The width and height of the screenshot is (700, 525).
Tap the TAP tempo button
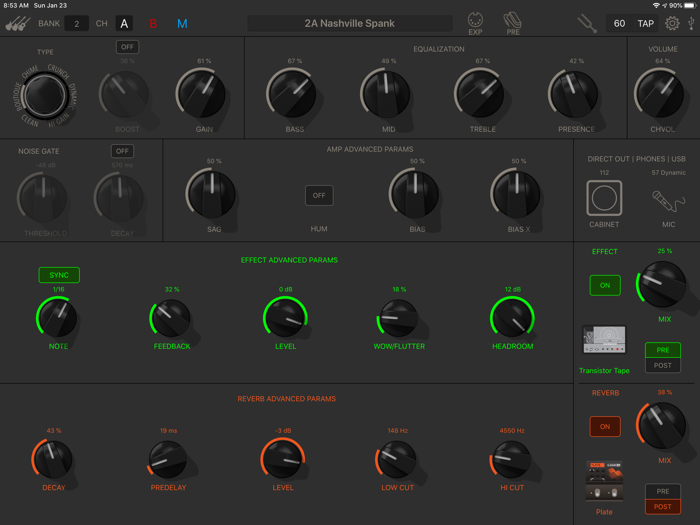[x=646, y=23]
